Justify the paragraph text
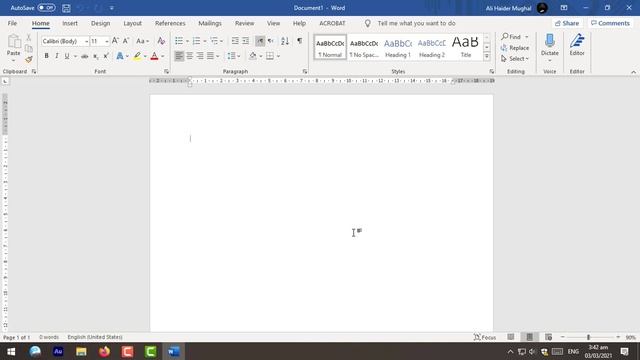640x360 pixels. tap(210, 56)
